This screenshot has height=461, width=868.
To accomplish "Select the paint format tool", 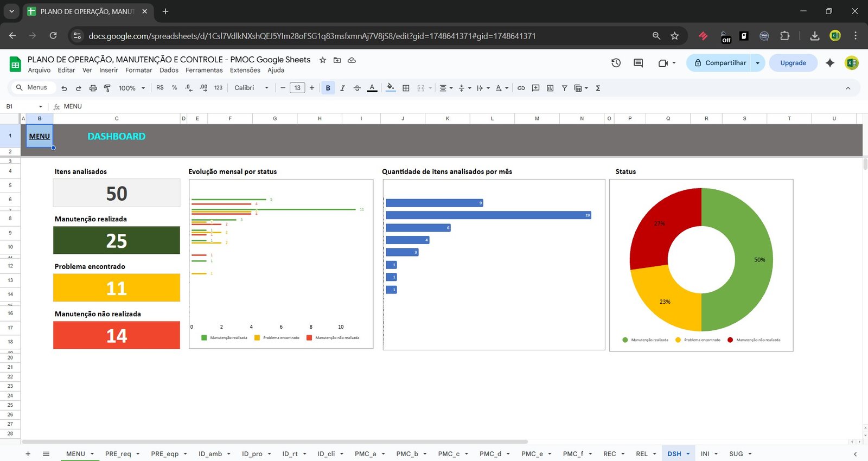I will click(x=107, y=88).
